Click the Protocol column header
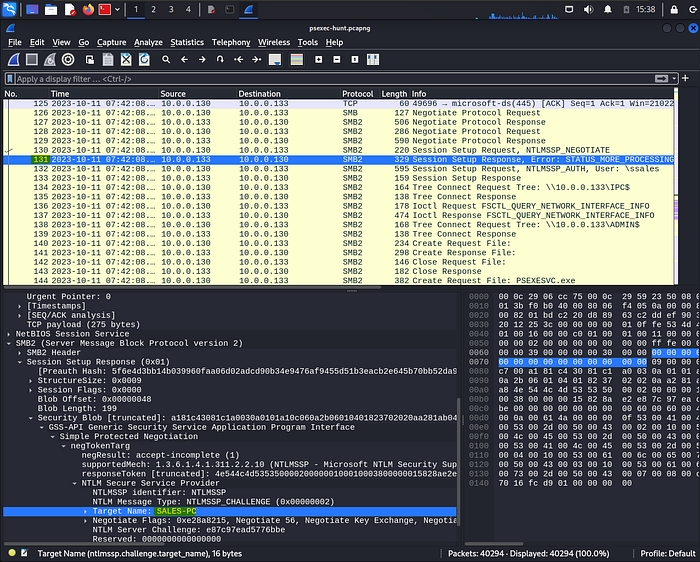700x562 pixels. pyautogui.click(x=357, y=93)
